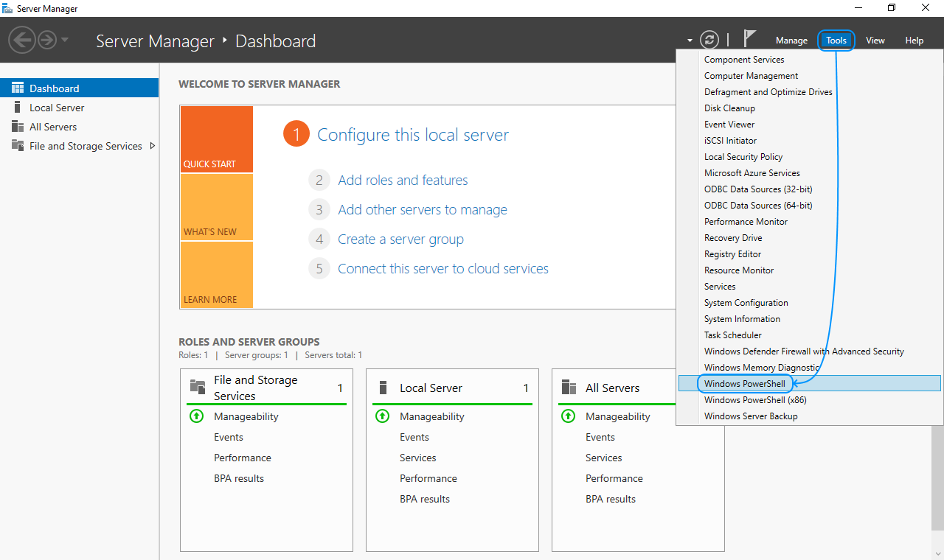Select All Servers in the sidebar
The width and height of the screenshot is (944, 560).
tap(79, 127)
